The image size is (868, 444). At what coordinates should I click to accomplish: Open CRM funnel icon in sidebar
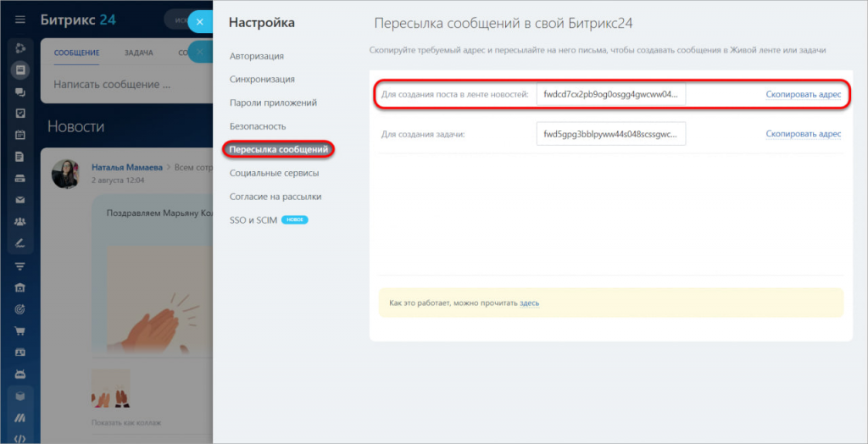point(20,266)
